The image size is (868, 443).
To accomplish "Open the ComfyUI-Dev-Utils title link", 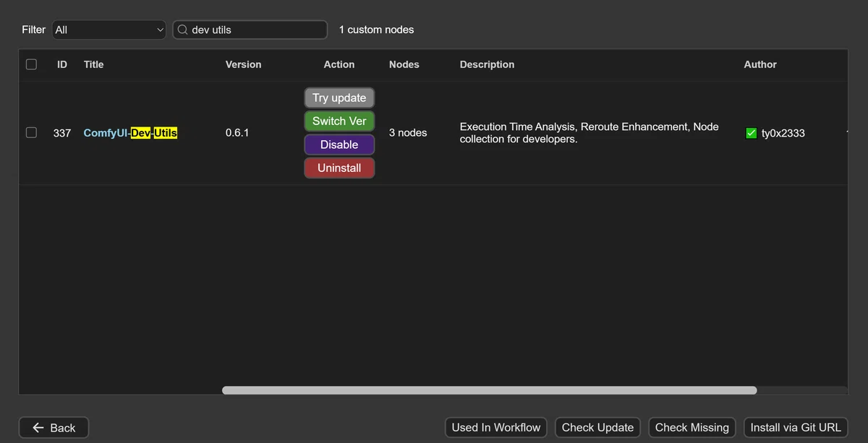I will click(x=130, y=133).
